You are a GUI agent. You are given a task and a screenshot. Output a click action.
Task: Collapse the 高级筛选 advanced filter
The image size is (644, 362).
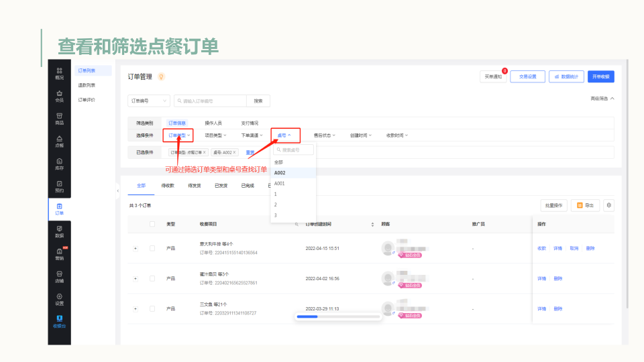pos(602,99)
